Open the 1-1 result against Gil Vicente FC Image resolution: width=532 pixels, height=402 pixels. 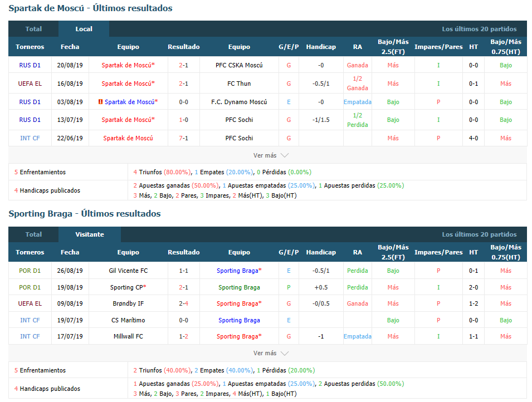point(183,271)
